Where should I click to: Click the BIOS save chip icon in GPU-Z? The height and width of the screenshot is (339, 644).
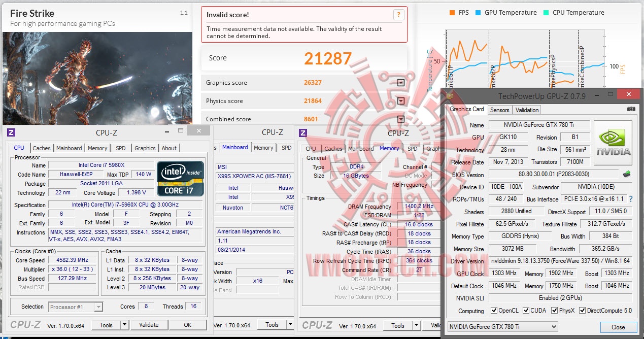pyautogui.click(x=627, y=175)
